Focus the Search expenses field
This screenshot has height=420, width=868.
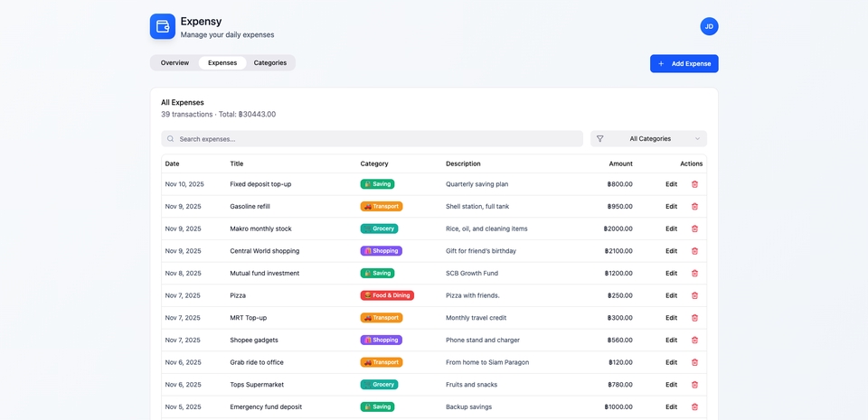[373, 139]
